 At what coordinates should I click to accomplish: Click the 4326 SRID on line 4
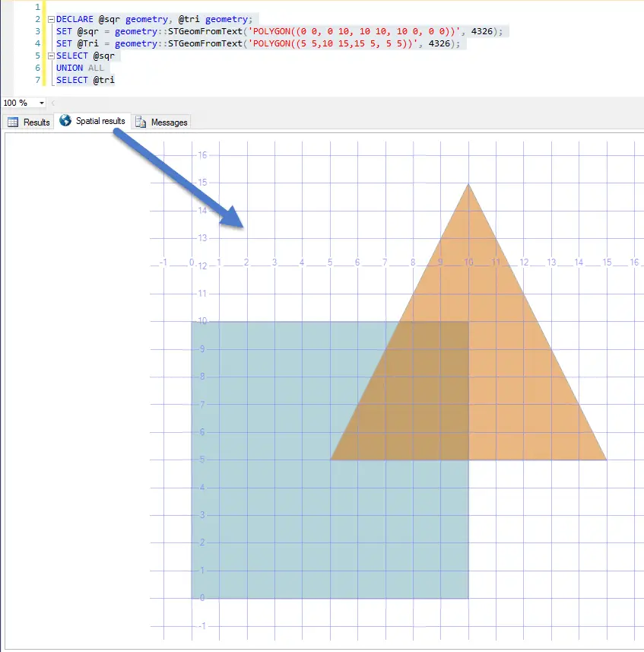pyautogui.click(x=439, y=43)
